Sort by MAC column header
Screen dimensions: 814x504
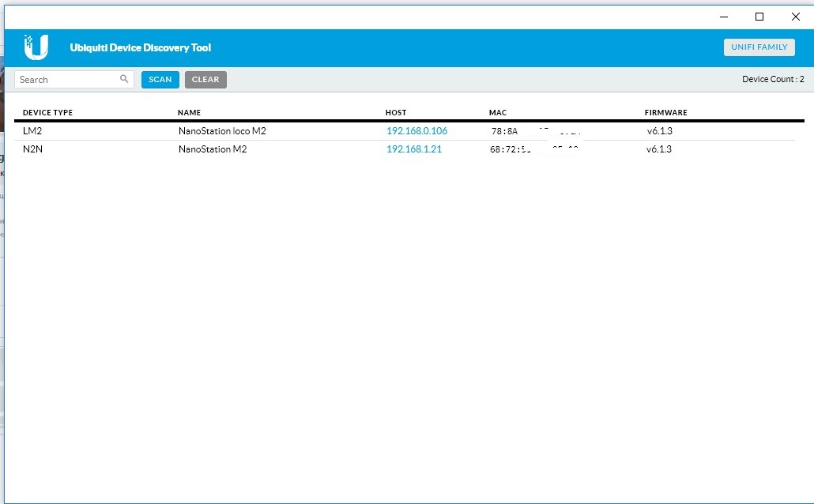click(x=497, y=113)
